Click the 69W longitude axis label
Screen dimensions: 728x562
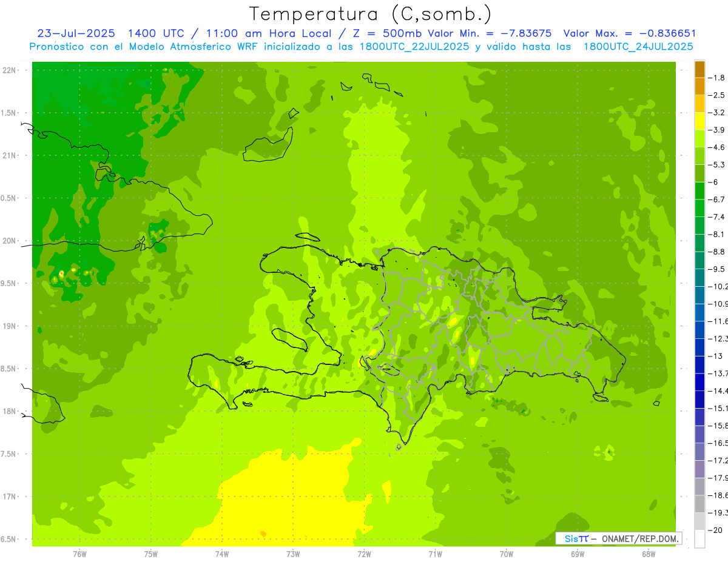pos(578,554)
